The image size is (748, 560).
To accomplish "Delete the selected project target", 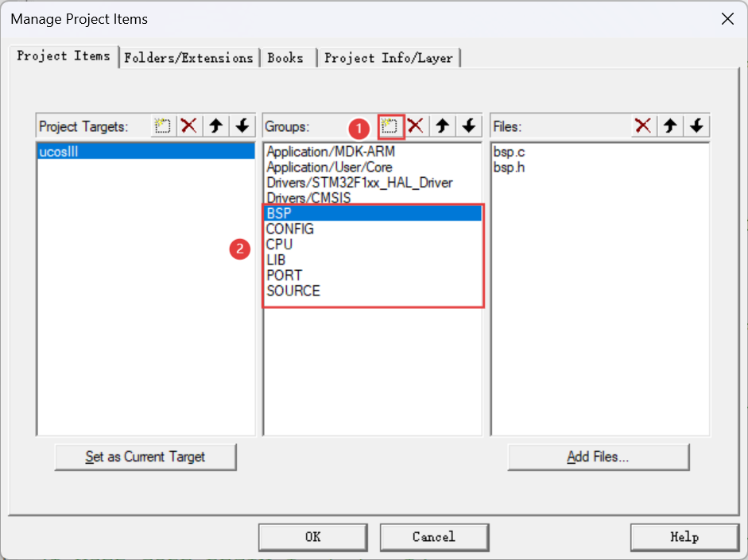I will coord(189,126).
